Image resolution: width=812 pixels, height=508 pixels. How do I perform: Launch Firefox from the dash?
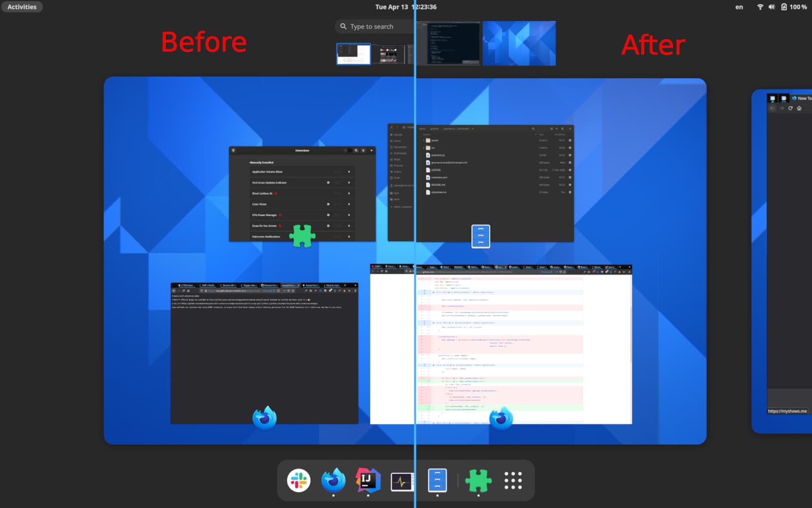(333, 480)
